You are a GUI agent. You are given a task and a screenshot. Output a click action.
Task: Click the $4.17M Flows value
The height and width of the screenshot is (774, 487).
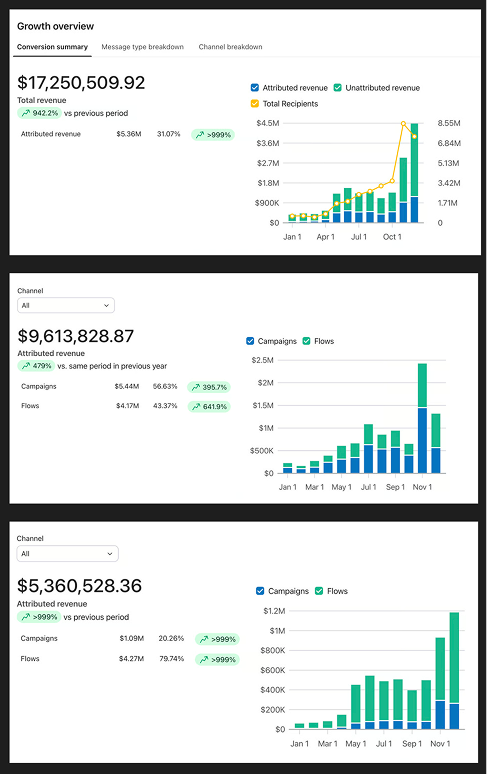128,406
